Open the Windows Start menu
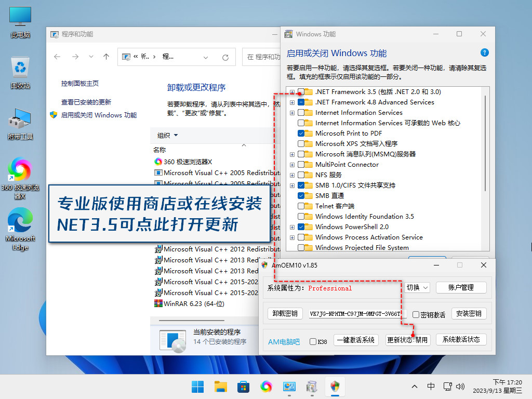 198,387
